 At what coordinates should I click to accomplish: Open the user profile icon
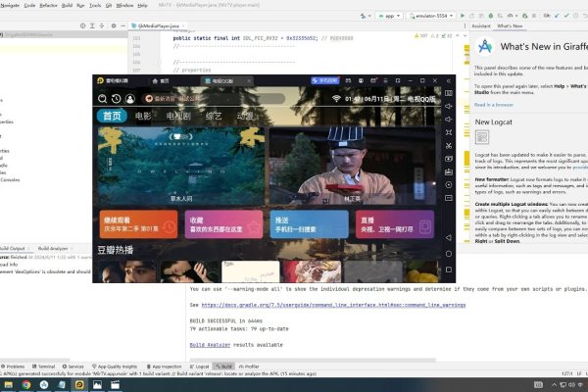click(x=129, y=99)
